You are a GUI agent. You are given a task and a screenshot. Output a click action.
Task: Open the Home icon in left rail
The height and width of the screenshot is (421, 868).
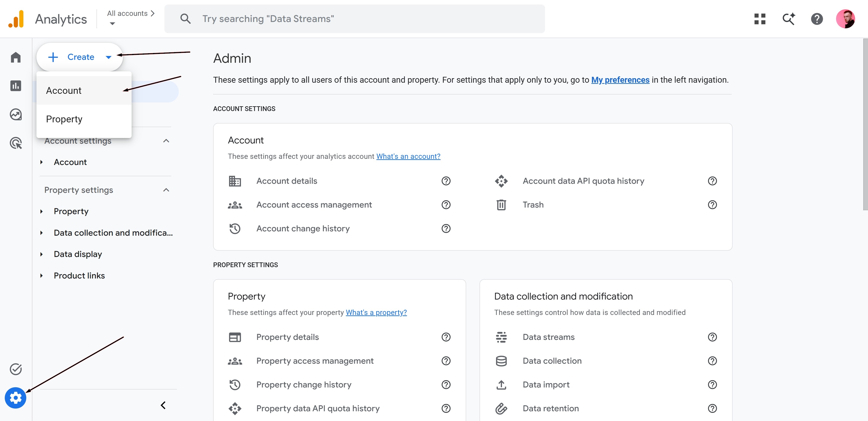pyautogui.click(x=15, y=57)
